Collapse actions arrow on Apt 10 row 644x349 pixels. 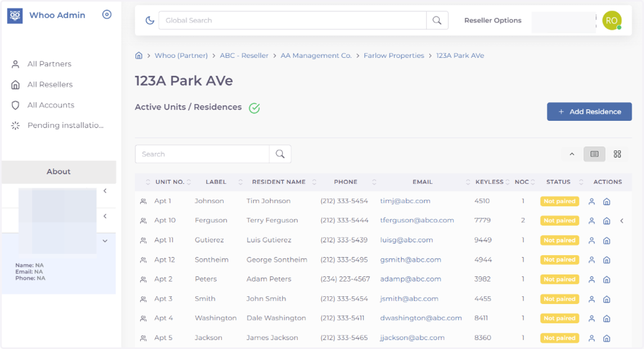pos(621,221)
